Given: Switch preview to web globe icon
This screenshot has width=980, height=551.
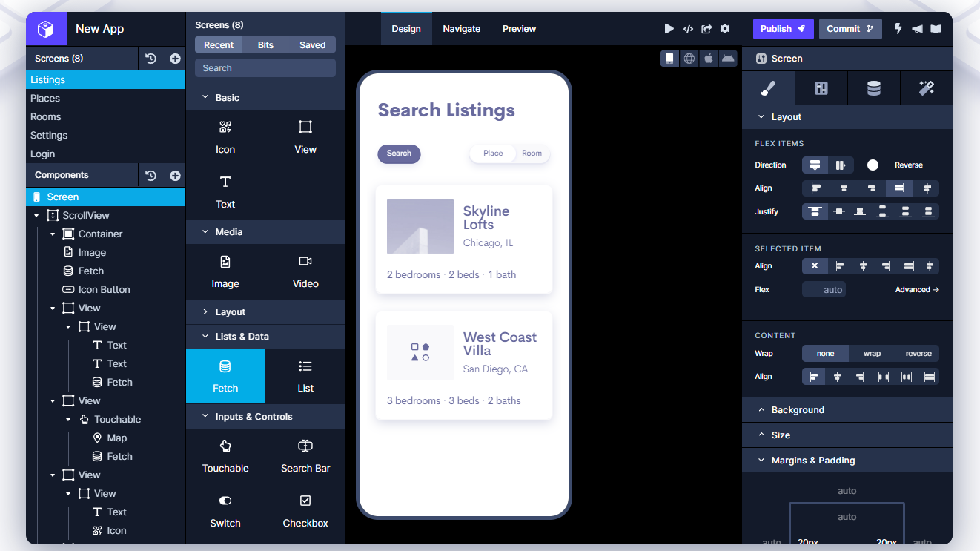Looking at the screenshot, I should 689,59.
